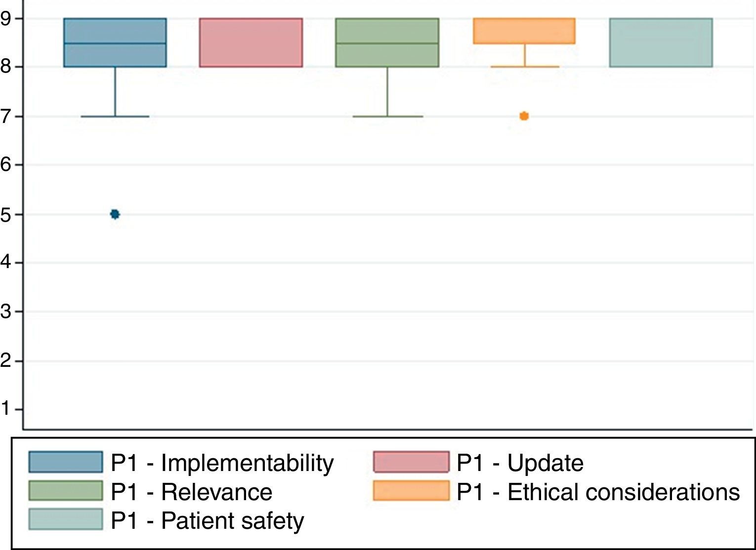Click the blue outlier point at value 5
Screen dimensions: 756x550
pyautogui.click(x=115, y=214)
